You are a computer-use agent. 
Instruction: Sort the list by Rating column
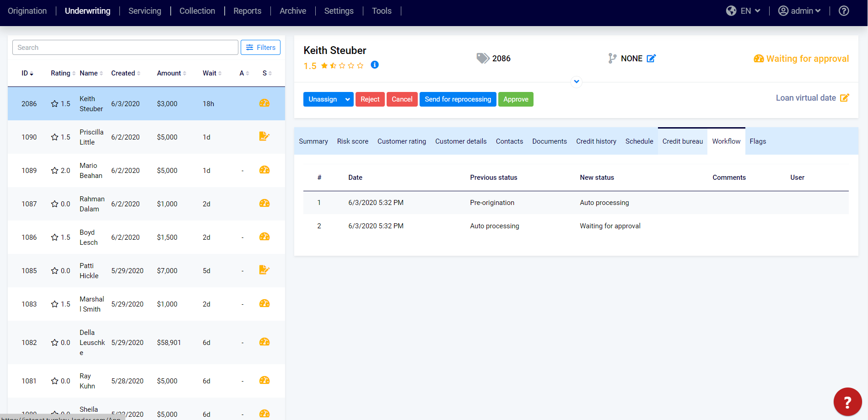coord(63,73)
